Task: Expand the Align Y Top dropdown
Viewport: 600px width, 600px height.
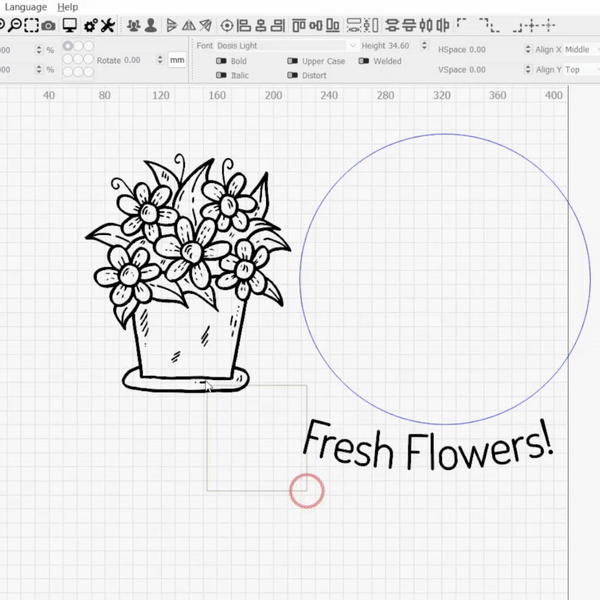Action: pyautogui.click(x=580, y=70)
